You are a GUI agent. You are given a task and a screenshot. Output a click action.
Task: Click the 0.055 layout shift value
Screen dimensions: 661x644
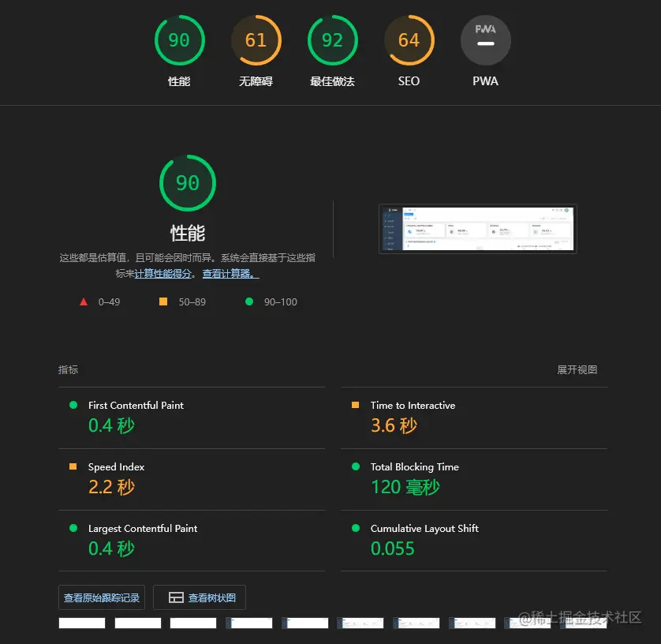tap(393, 549)
